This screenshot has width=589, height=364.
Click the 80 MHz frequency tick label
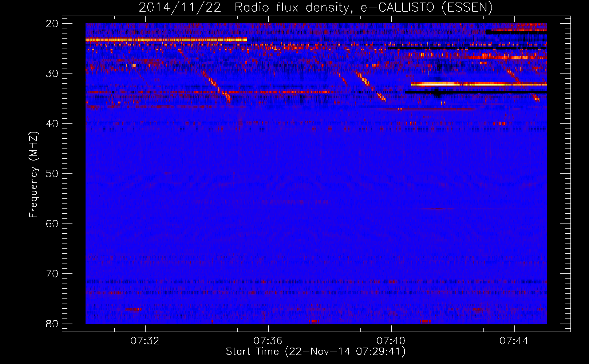pyautogui.click(x=52, y=324)
